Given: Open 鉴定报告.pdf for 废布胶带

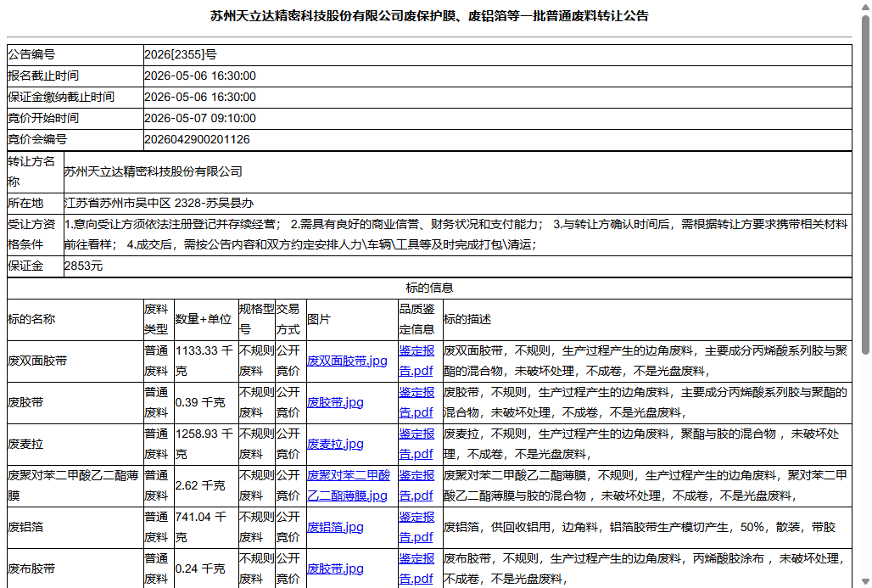Looking at the screenshot, I should point(416,568).
